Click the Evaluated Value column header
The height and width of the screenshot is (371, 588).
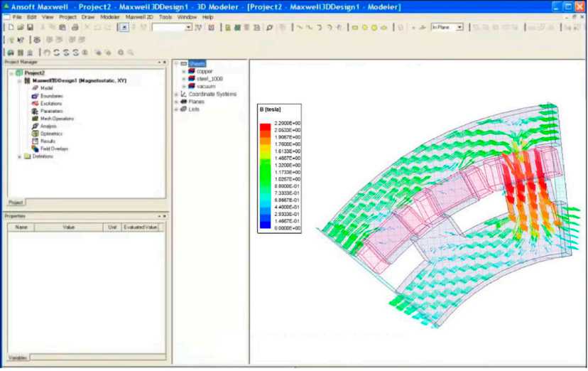tap(139, 227)
